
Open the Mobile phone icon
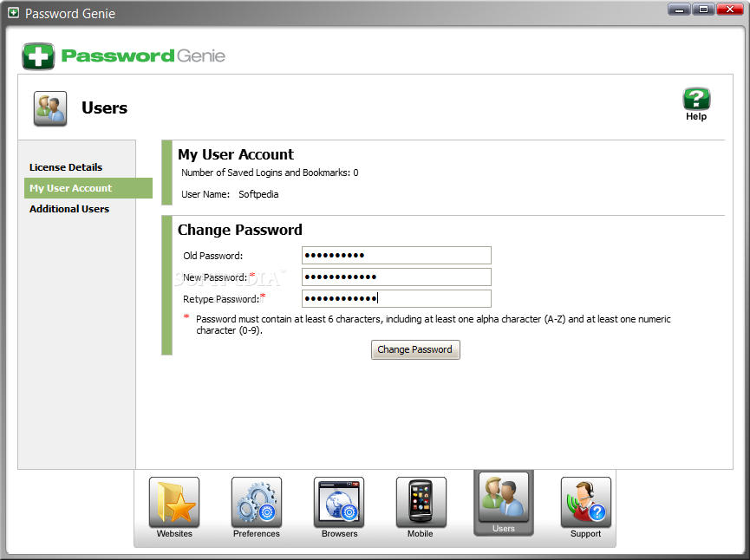coord(421,503)
